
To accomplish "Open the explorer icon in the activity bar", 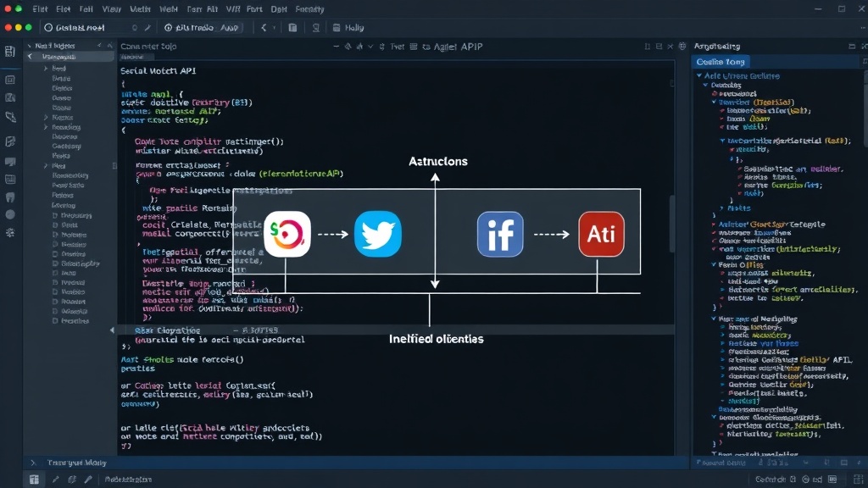I will [10, 52].
